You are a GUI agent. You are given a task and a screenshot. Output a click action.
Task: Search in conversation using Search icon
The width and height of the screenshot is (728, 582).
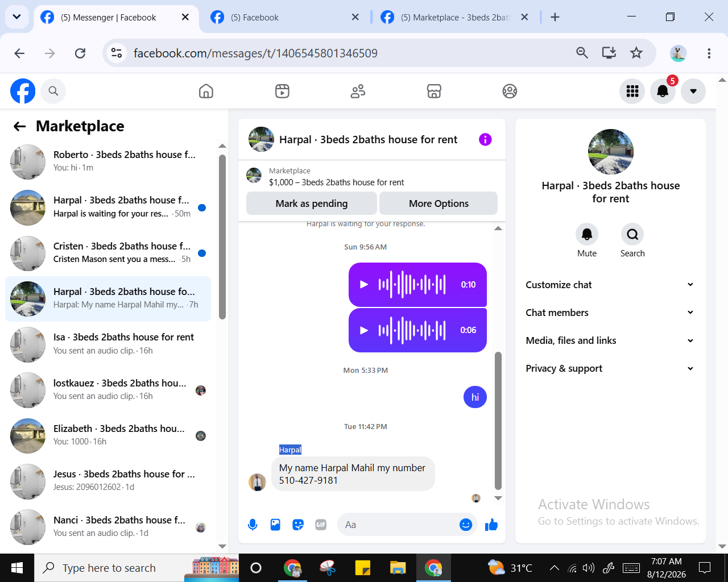tap(632, 234)
